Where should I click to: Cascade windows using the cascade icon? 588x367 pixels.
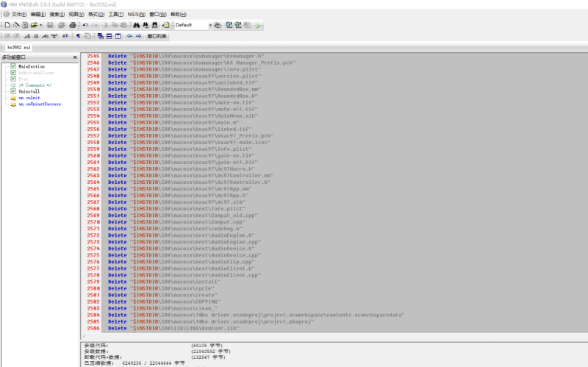tap(101, 36)
